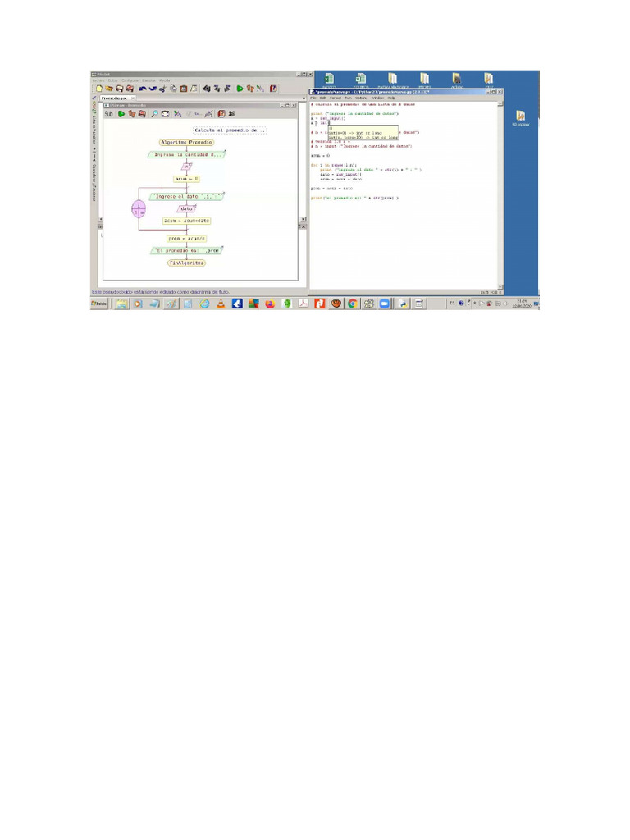
Task: Click the footprints step icon in PSDraw toolbar
Action: pyautogui.click(x=132, y=113)
